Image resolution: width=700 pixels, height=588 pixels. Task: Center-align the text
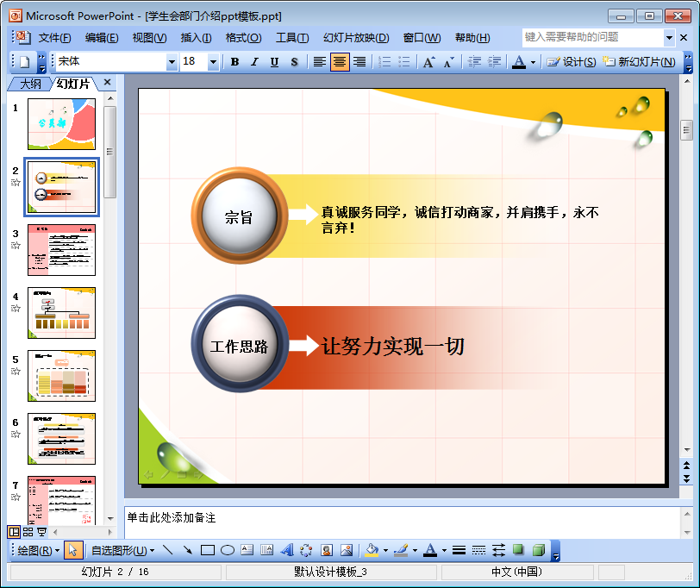click(x=340, y=61)
